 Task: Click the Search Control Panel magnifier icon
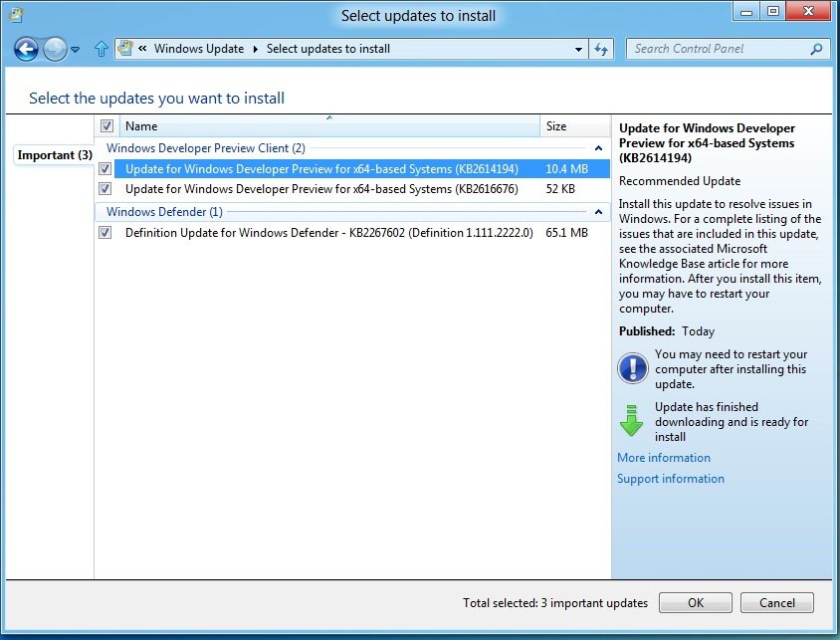[x=816, y=50]
